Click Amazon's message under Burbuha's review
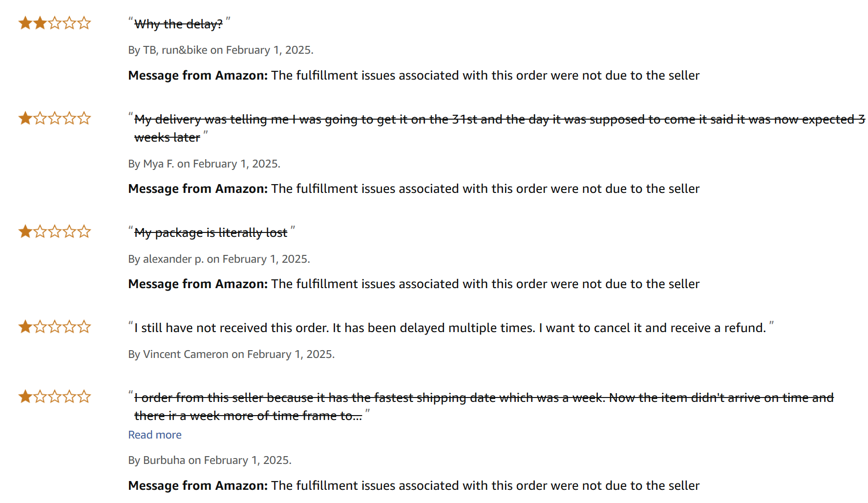 (x=414, y=485)
